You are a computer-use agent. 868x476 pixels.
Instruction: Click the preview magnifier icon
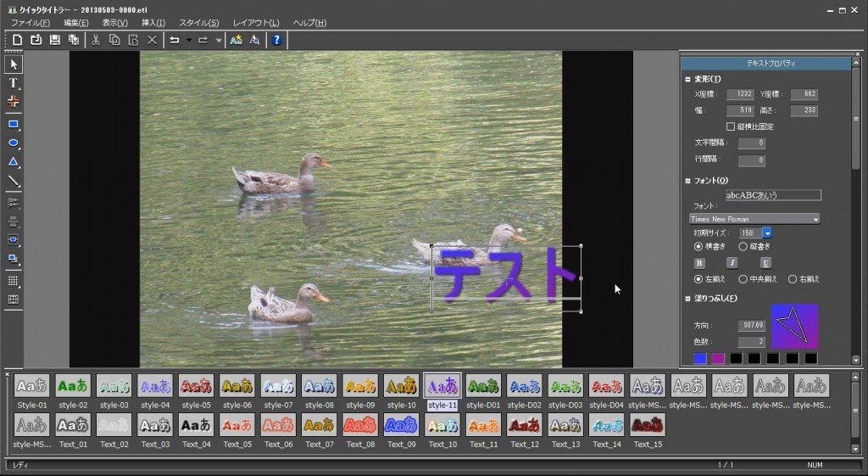(254, 40)
